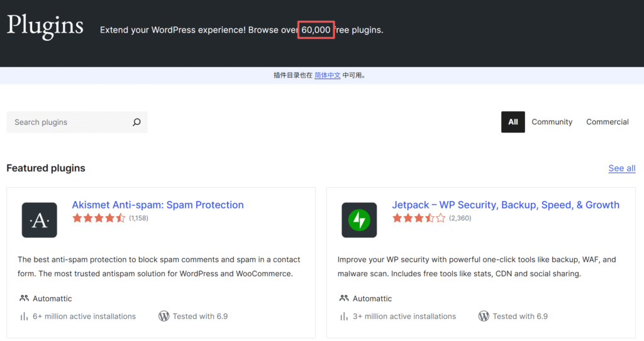
Task: Click Jetpack author people icon
Action: click(x=344, y=298)
